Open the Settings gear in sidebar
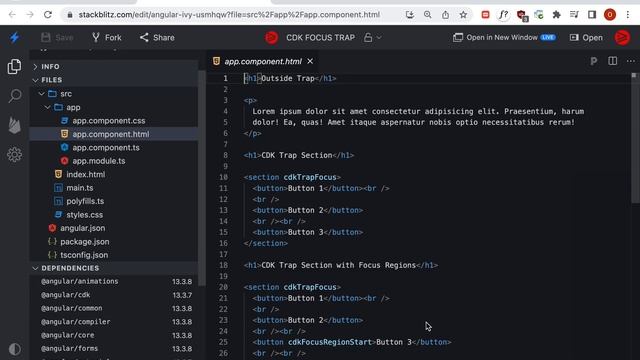 click(15, 155)
